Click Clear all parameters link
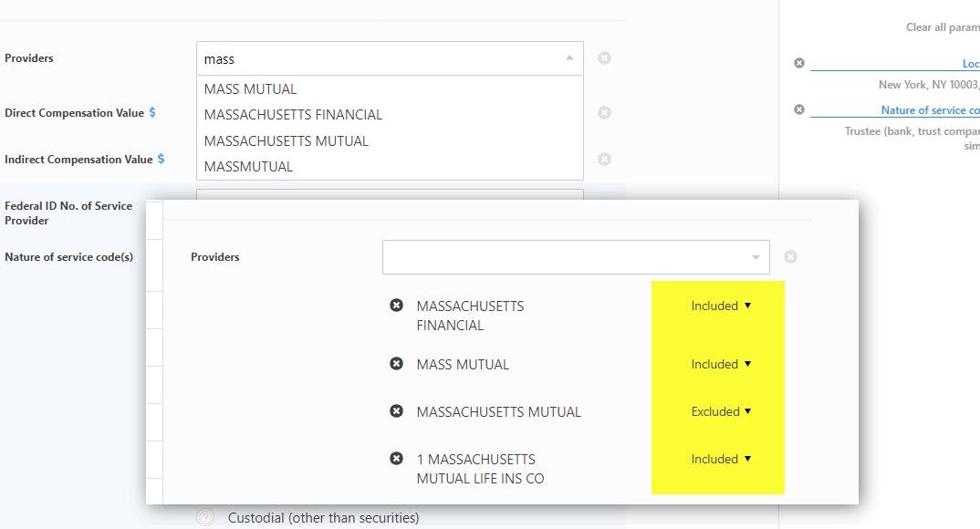 point(942,27)
